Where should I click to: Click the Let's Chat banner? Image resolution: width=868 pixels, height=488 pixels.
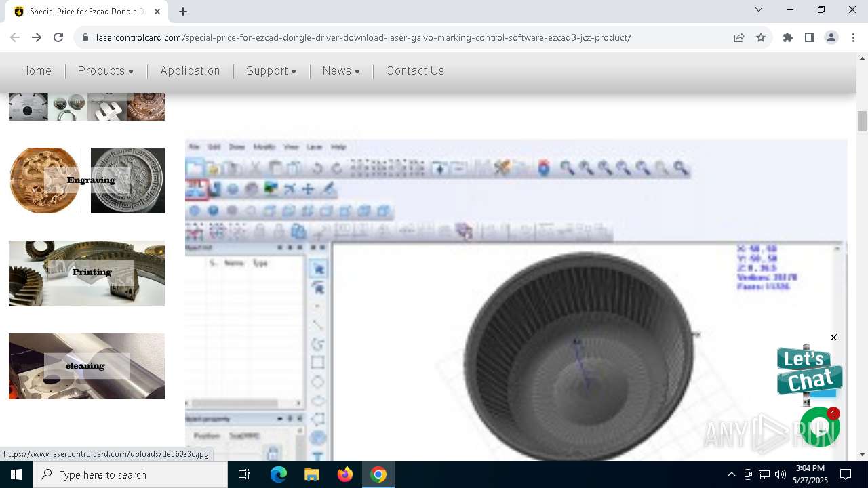(x=810, y=371)
